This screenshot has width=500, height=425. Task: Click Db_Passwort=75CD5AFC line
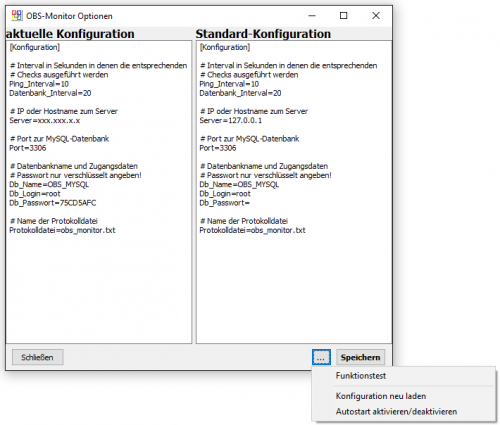pos(53,203)
